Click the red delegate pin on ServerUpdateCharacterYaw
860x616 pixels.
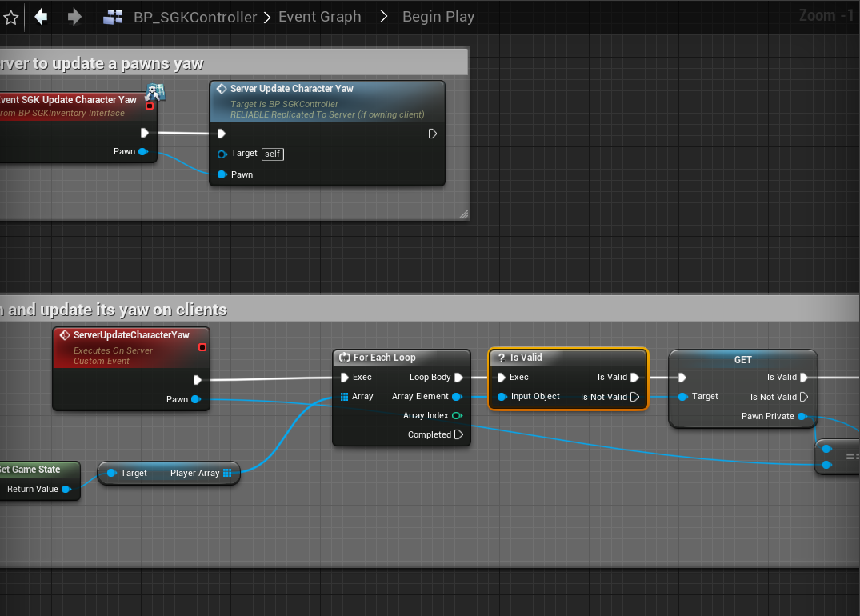202,347
